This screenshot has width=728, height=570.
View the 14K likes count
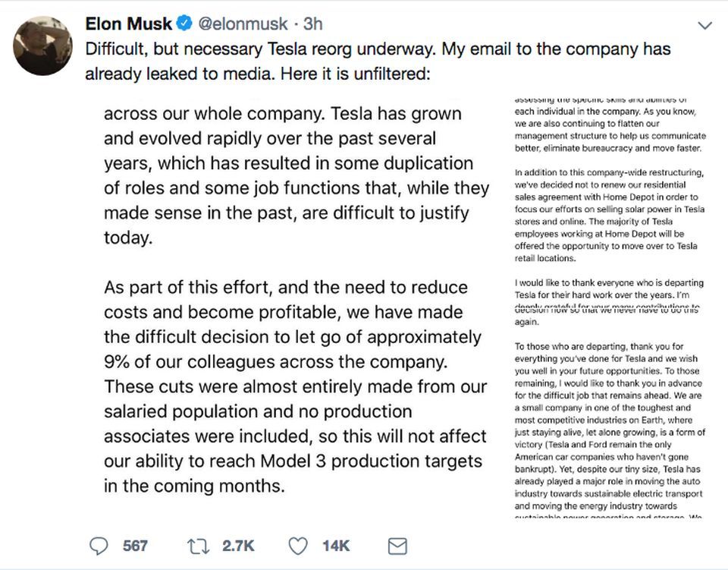[335, 546]
